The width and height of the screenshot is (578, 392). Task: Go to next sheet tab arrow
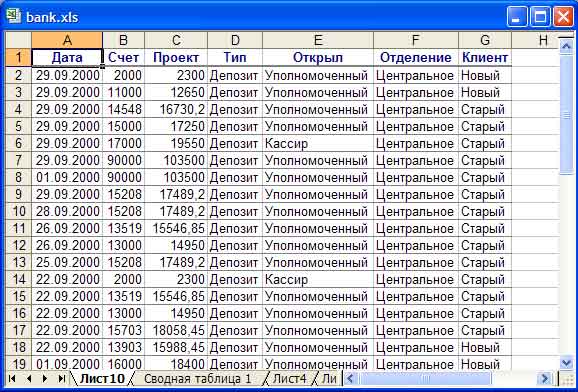pyautogui.click(x=45, y=378)
